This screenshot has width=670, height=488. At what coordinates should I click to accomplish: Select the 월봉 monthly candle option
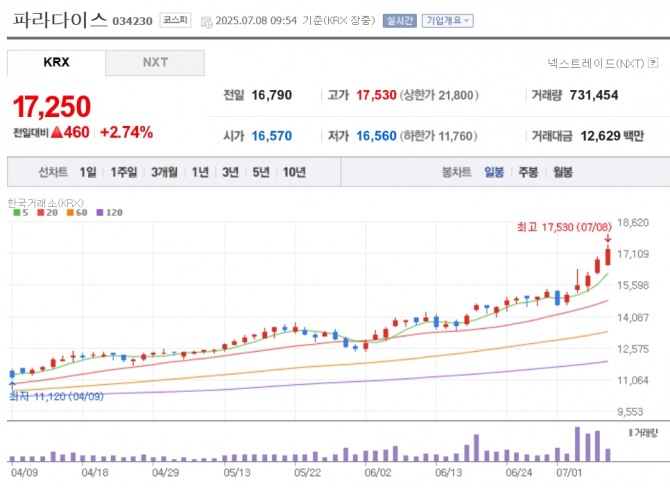[x=562, y=172]
